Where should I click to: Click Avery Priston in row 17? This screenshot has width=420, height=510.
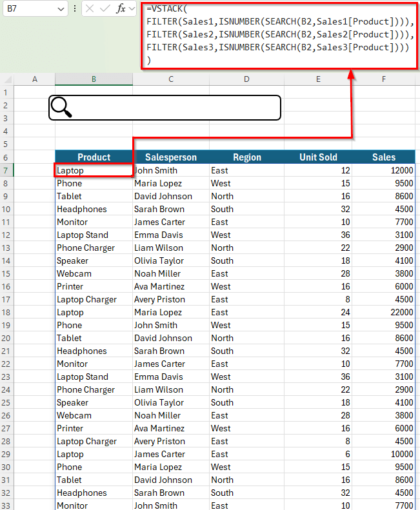coord(171,299)
